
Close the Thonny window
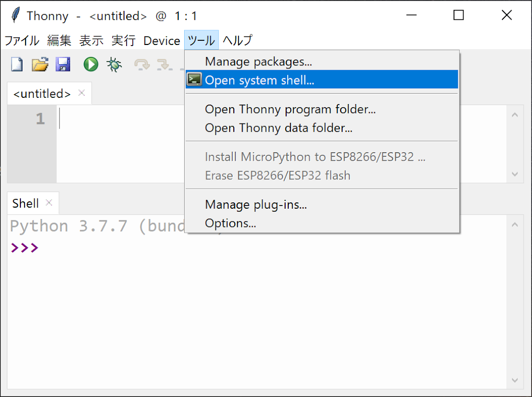[x=506, y=15]
